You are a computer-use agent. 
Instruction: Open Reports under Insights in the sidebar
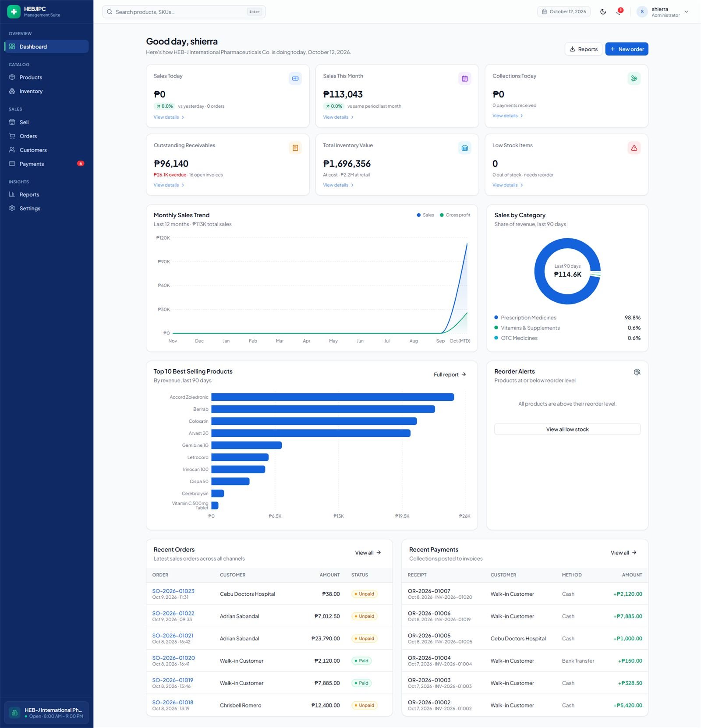[46, 194]
